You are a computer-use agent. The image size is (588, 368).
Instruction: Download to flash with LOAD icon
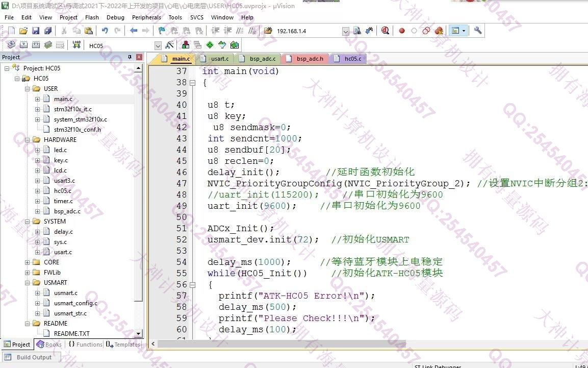click(76, 45)
